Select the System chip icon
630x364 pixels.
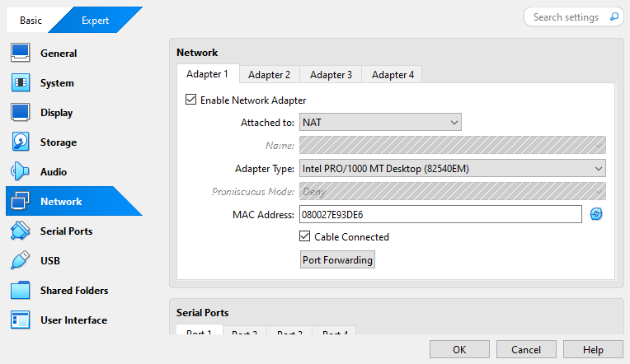21,83
